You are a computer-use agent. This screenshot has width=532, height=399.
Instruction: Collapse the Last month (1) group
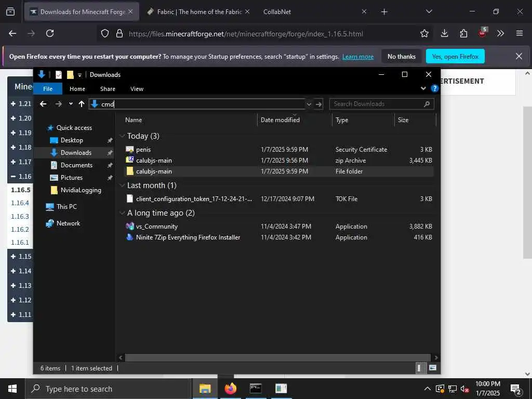(122, 185)
